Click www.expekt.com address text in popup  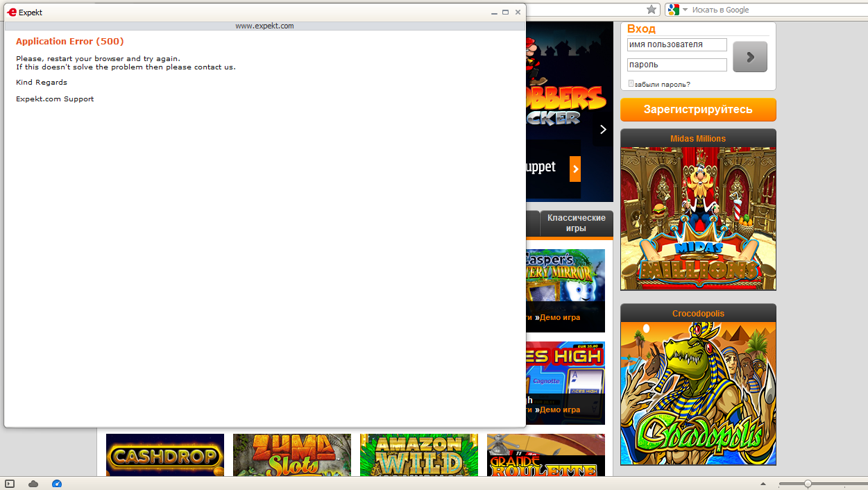(x=264, y=26)
